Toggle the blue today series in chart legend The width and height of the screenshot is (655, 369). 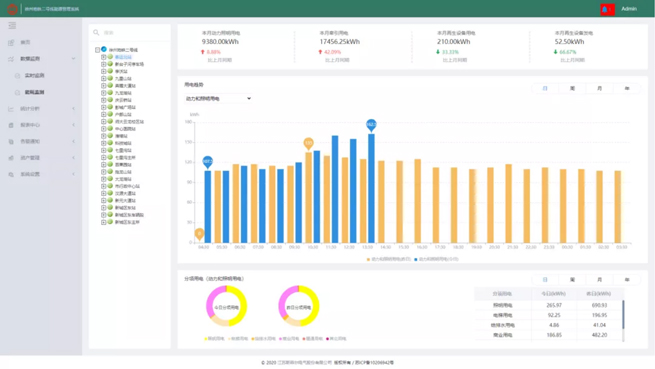[x=436, y=260]
